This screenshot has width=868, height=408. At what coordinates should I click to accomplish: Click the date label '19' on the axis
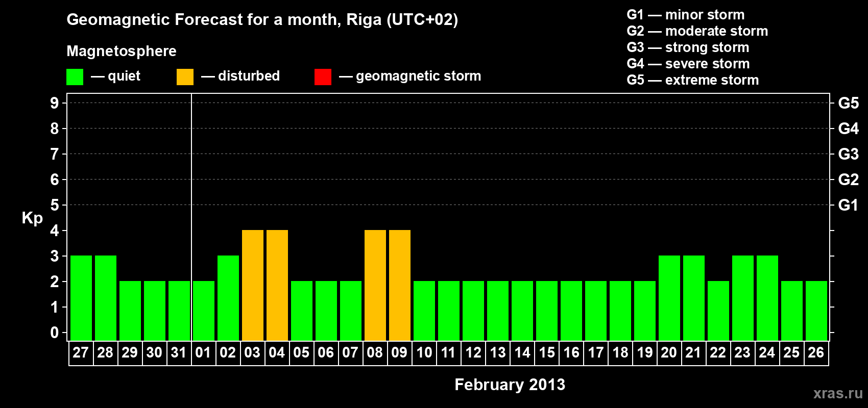point(644,352)
